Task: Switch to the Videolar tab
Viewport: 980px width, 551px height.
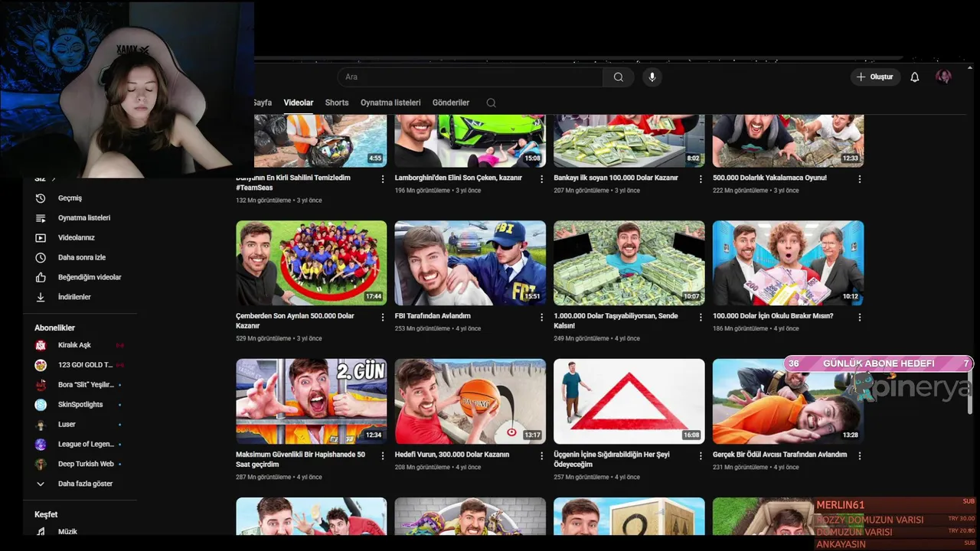Action: point(299,103)
